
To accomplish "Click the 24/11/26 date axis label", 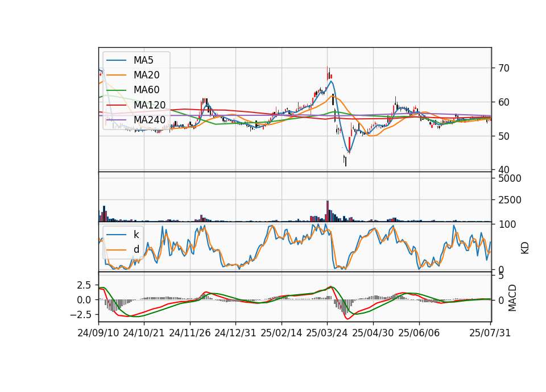I will 190,333.
